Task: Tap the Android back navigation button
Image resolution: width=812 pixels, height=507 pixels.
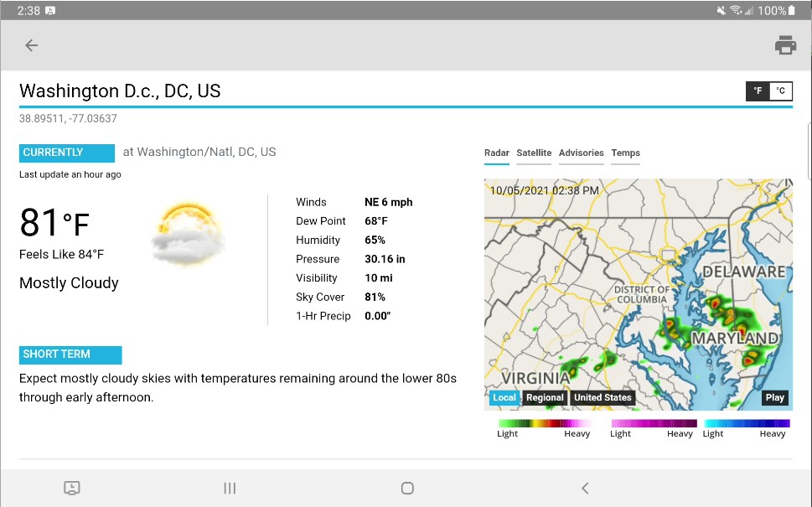Action: click(x=585, y=489)
